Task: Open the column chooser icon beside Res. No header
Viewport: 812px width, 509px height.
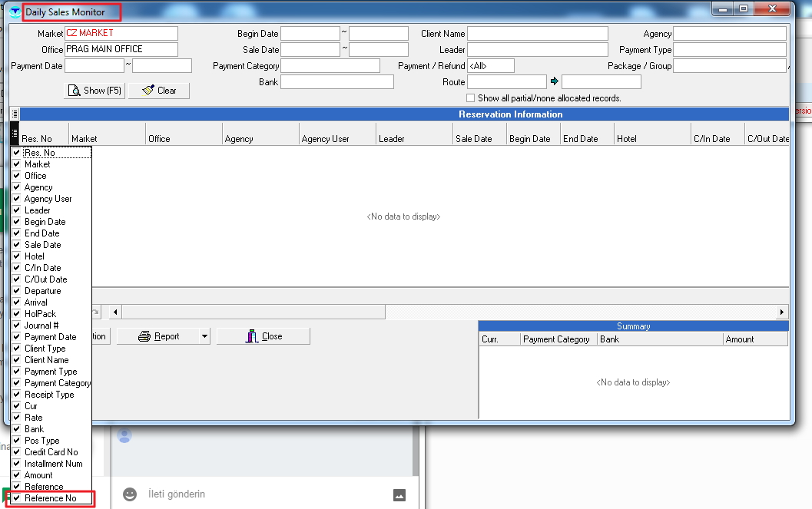Action: pyautogui.click(x=15, y=134)
